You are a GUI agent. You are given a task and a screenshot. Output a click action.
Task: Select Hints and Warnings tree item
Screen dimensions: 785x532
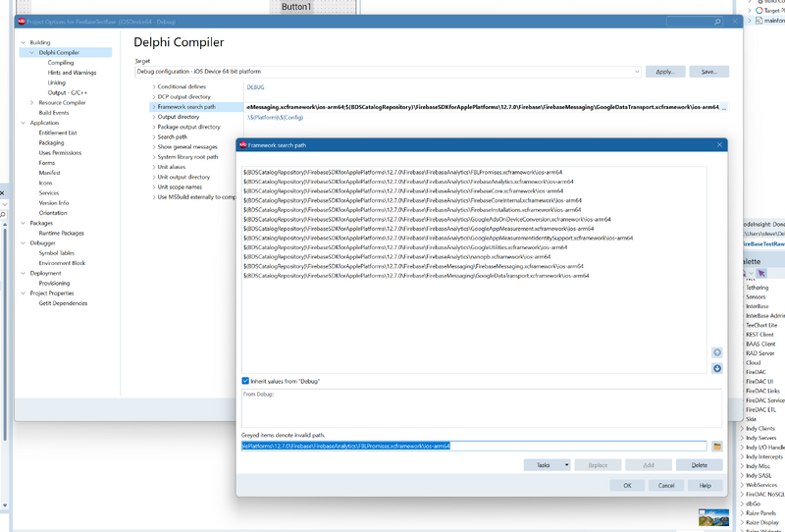[72, 73]
